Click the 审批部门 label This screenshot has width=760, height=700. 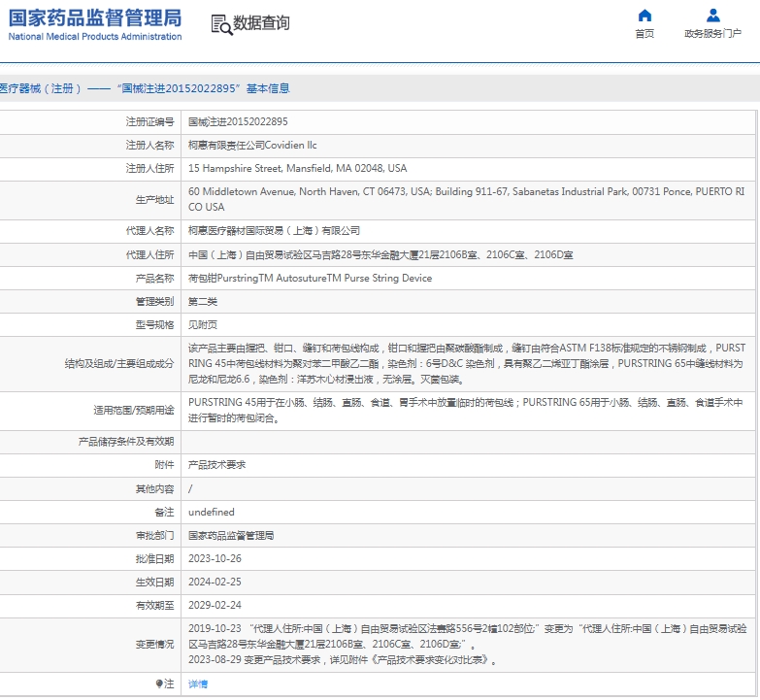(x=154, y=535)
